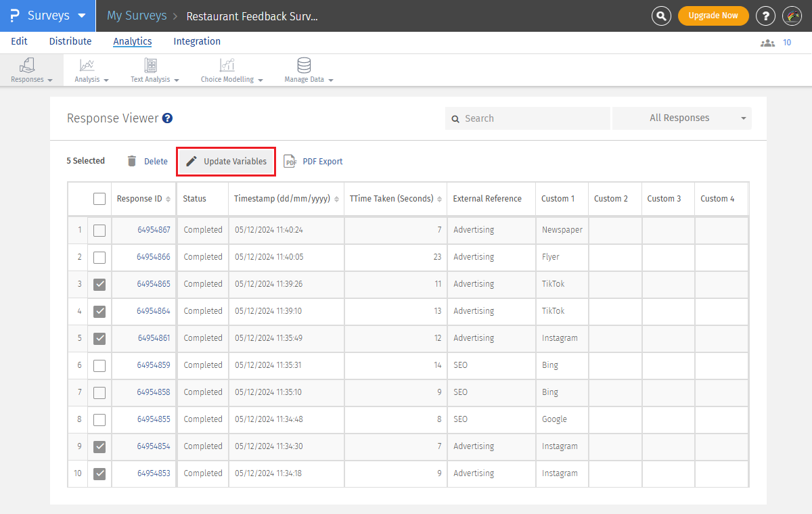Open the Analysis chart icon

[x=87, y=66]
